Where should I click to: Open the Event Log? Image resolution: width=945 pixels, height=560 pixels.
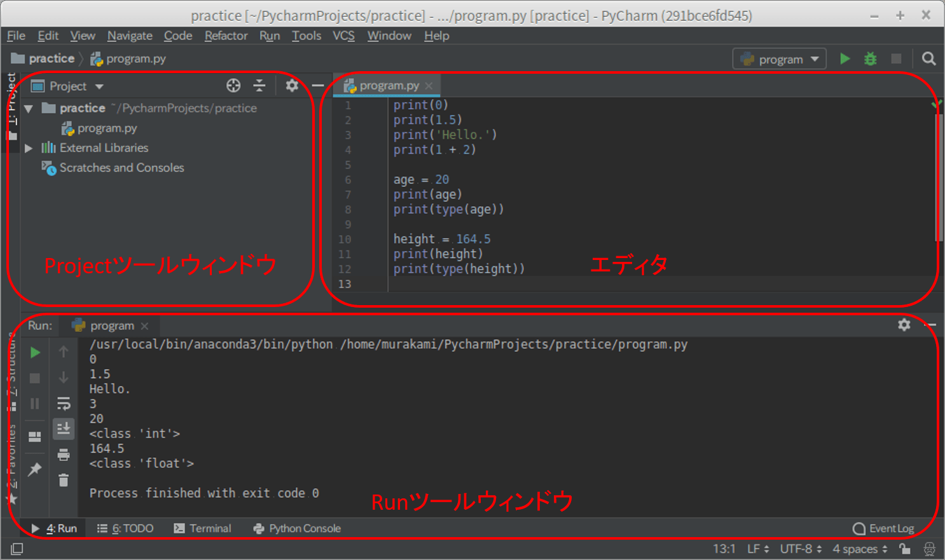coord(883,528)
